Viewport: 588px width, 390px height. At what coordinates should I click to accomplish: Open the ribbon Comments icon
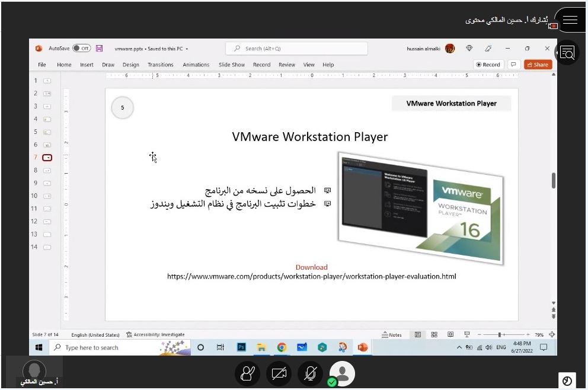tap(513, 65)
